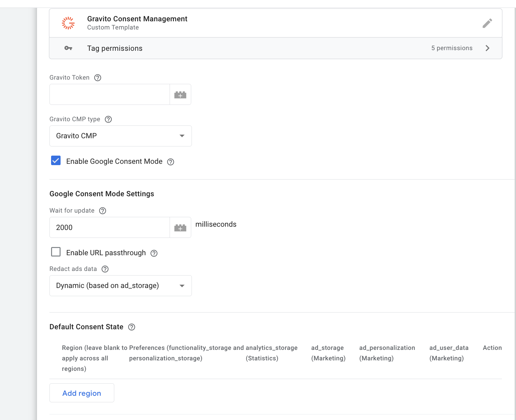Open help for Enable Google Consent Mode

point(171,162)
